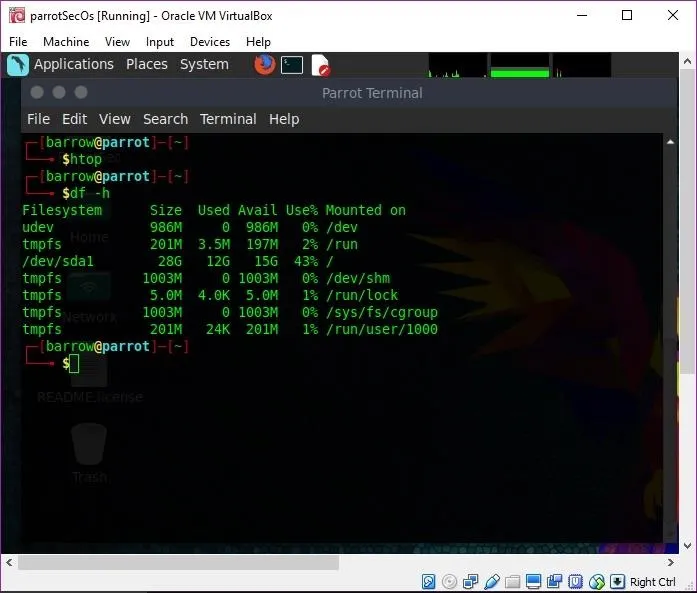Click the network monitor graph in panel
This screenshot has height=593, width=697.
tap(581, 65)
